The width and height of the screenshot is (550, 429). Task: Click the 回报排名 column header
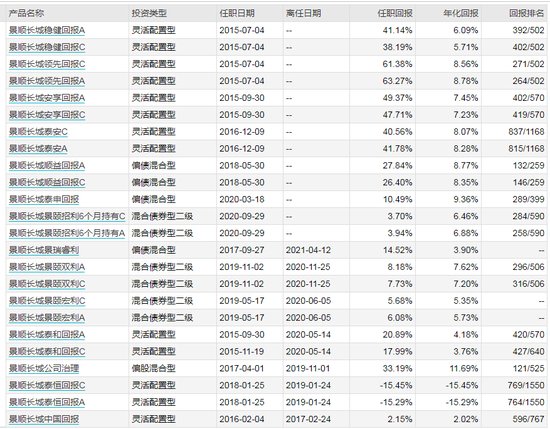click(527, 13)
